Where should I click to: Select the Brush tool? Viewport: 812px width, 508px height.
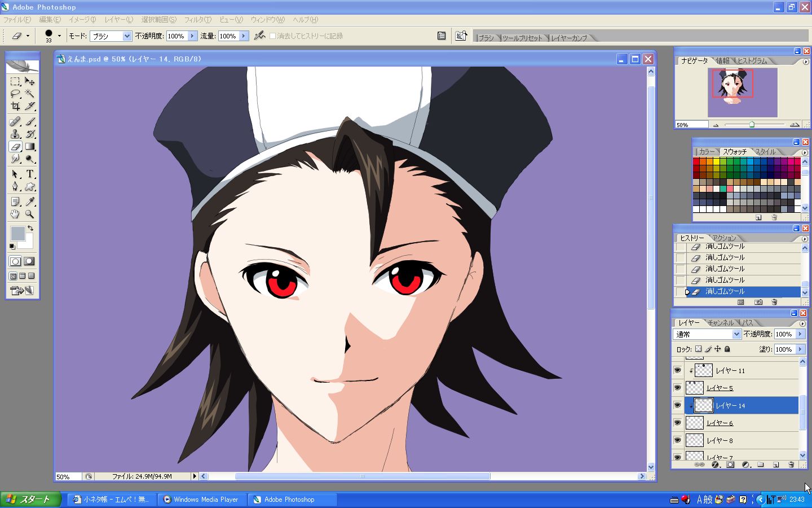[30, 121]
